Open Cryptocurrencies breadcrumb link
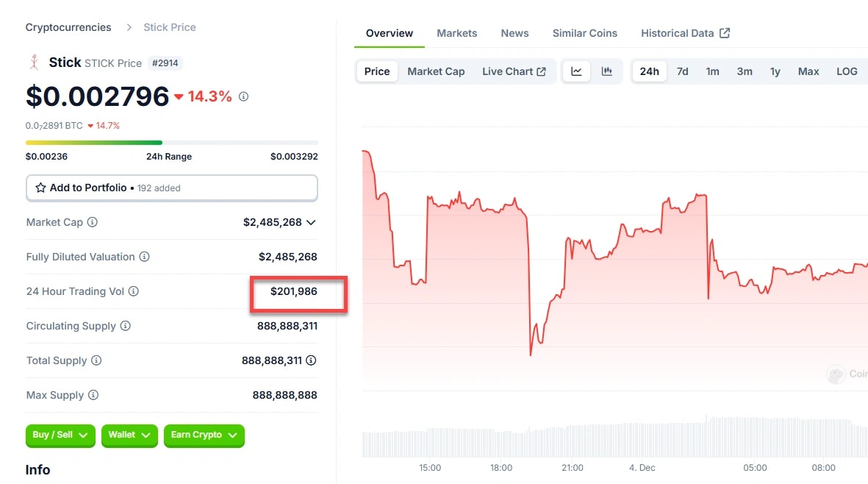This screenshot has width=868, height=484. [68, 27]
